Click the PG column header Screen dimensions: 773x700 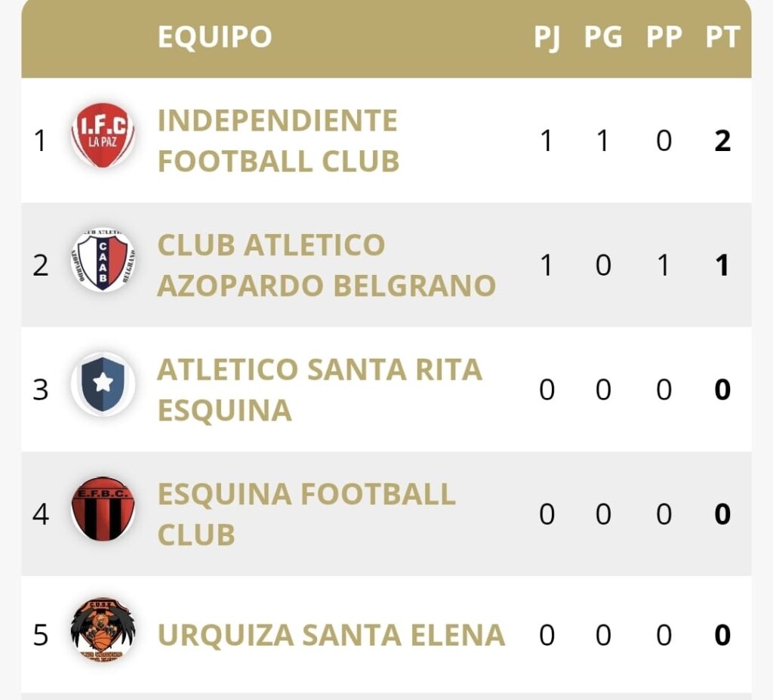(x=603, y=36)
